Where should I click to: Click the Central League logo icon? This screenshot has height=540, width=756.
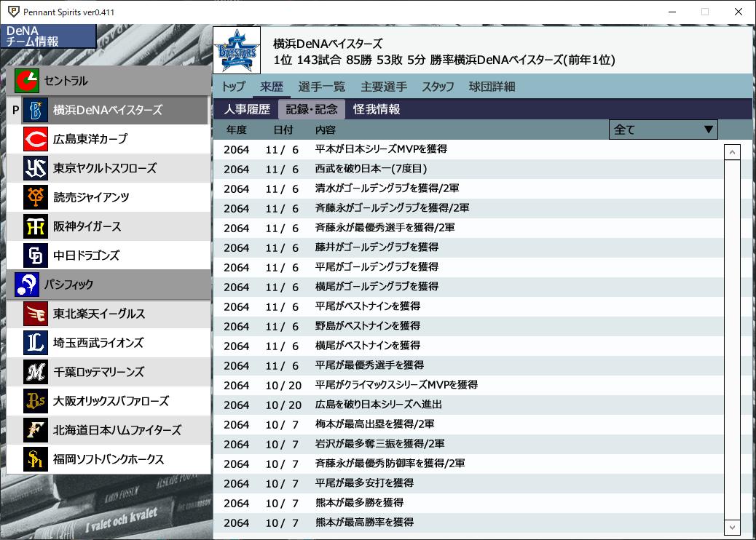coord(26,81)
